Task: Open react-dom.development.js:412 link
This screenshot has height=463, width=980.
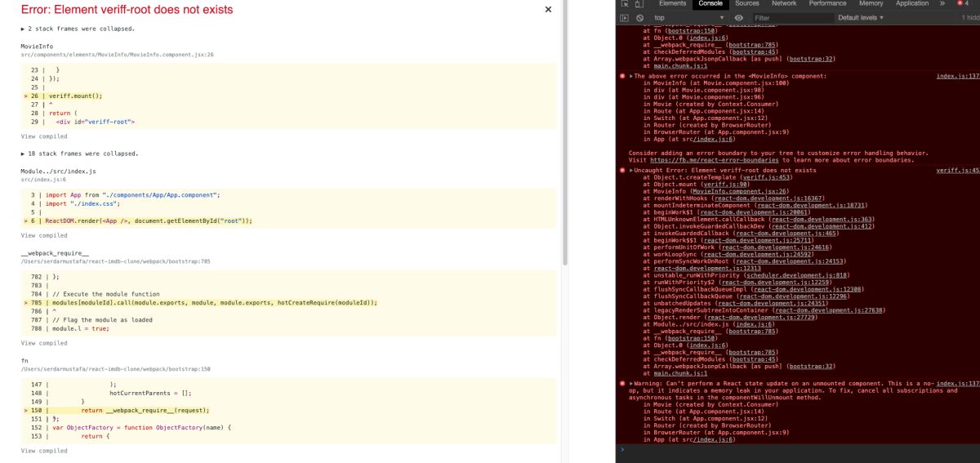Action: coord(823,225)
